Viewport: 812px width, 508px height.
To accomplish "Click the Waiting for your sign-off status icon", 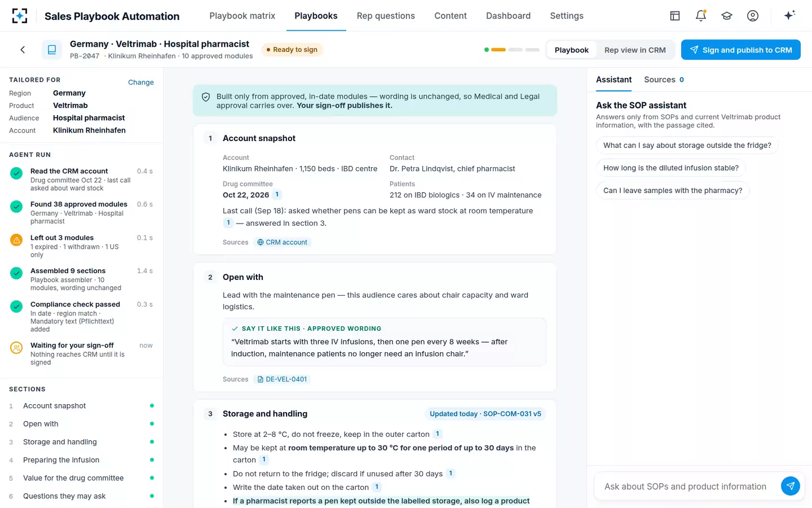I will [x=17, y=348].
